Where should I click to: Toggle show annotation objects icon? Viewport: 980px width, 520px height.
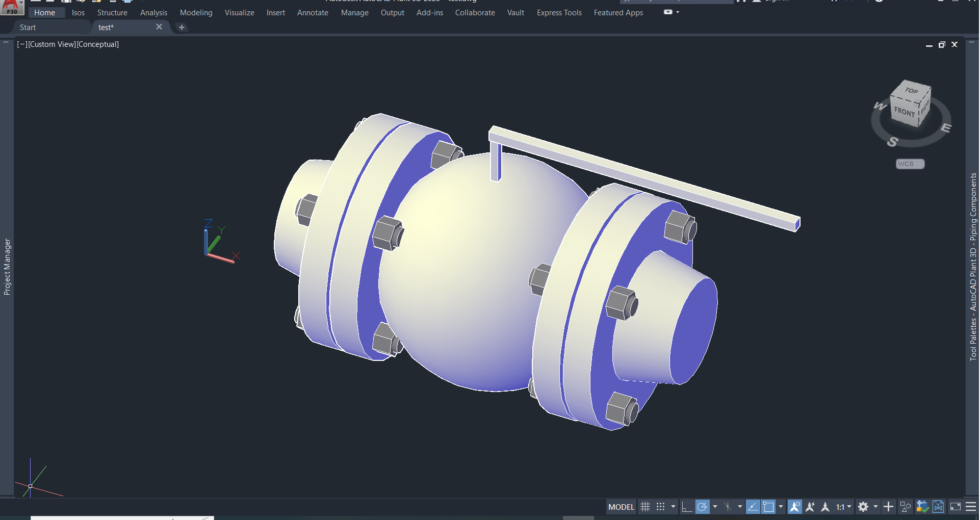click(x=794, y=507)
